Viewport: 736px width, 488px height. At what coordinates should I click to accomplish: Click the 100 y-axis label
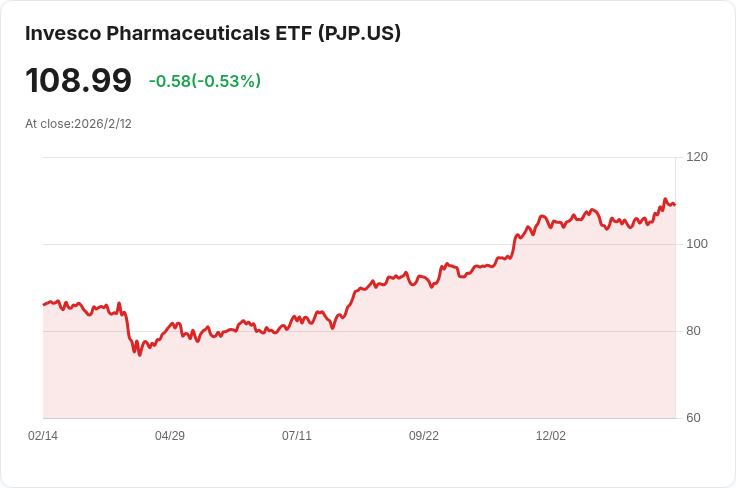[697, 244]
